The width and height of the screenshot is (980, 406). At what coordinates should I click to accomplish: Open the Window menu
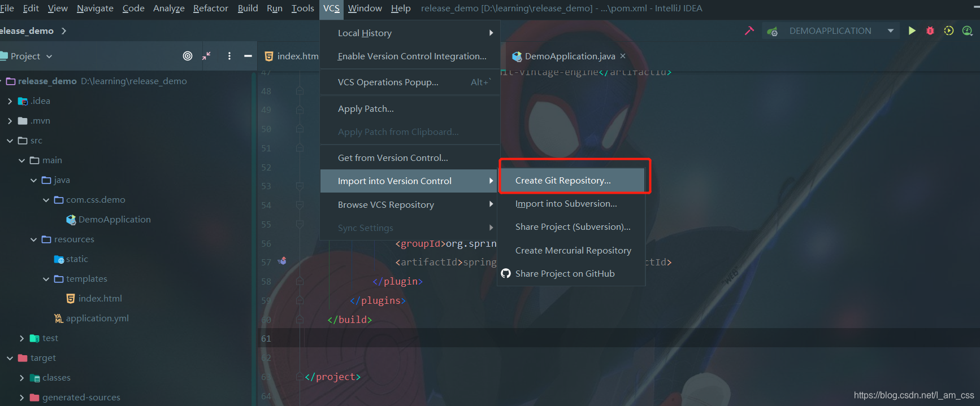[x=365, y=8]
